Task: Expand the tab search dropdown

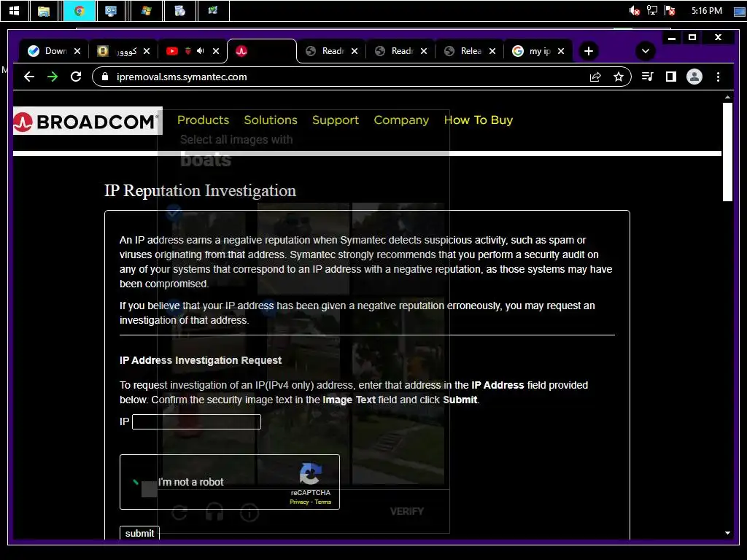Action: pyautogui.click(x=645, y=51)
